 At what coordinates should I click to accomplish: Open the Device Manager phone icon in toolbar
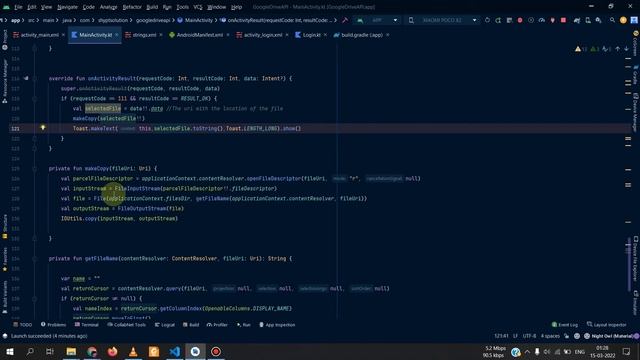pos(588,20)
